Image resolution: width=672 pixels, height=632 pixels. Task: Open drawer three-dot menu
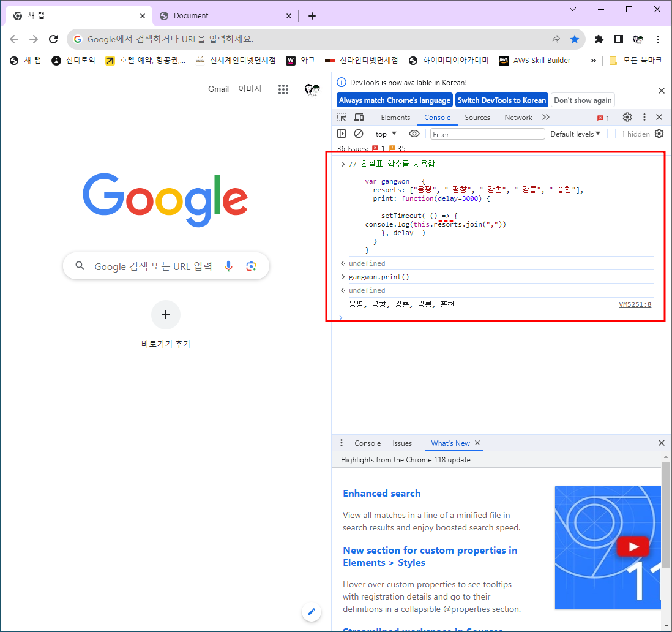(342, 443)
